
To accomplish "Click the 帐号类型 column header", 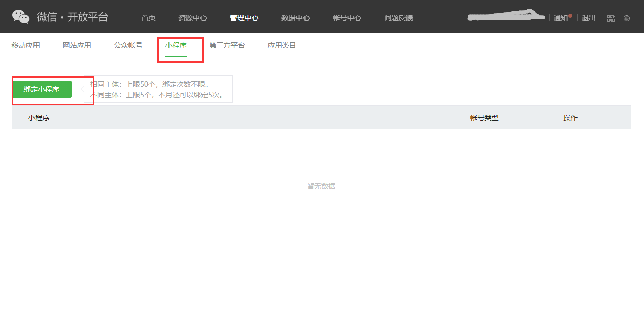I will pyautogui.click(x=484, y=118).
